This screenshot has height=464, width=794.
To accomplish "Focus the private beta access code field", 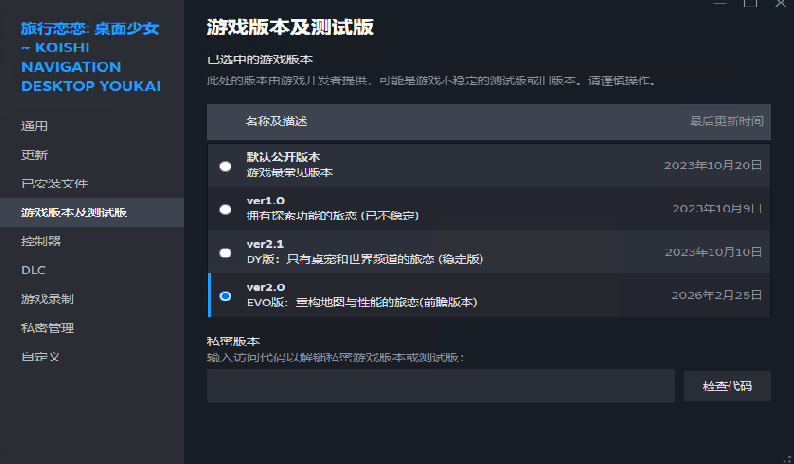I will tap(440, 386).
